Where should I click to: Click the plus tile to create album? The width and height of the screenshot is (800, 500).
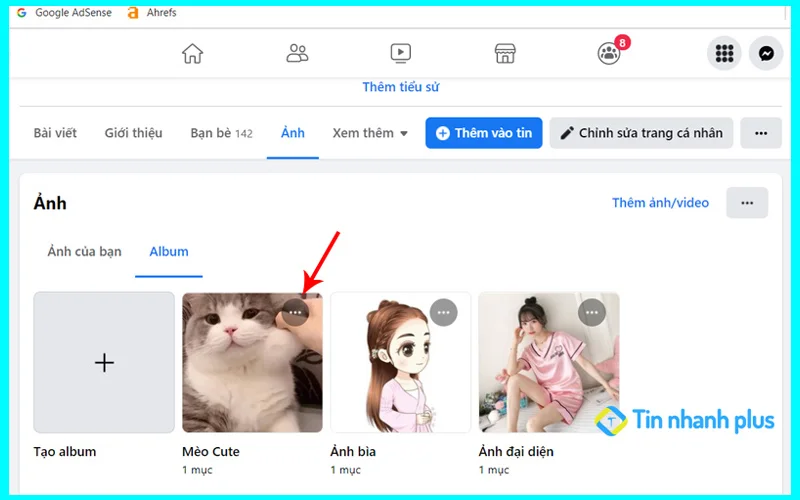pos(104,362)
